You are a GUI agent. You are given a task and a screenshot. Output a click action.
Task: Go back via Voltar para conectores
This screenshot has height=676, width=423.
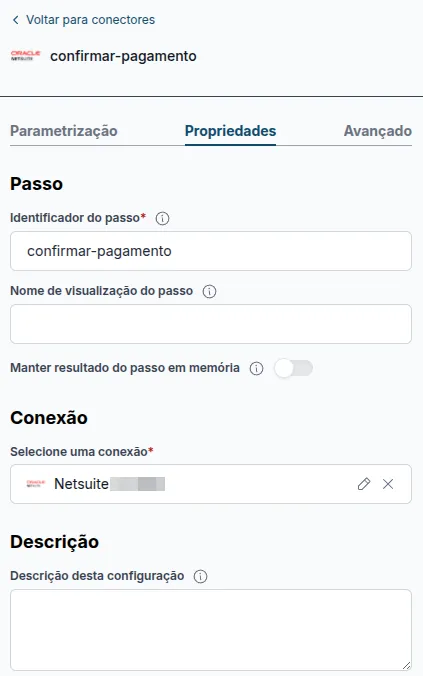click(x=91, y=20)
